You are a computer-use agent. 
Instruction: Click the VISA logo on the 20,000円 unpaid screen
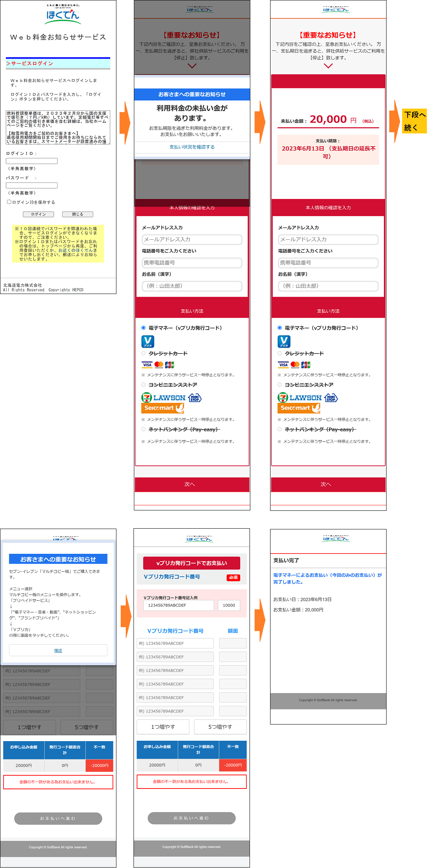click(283, 365)
